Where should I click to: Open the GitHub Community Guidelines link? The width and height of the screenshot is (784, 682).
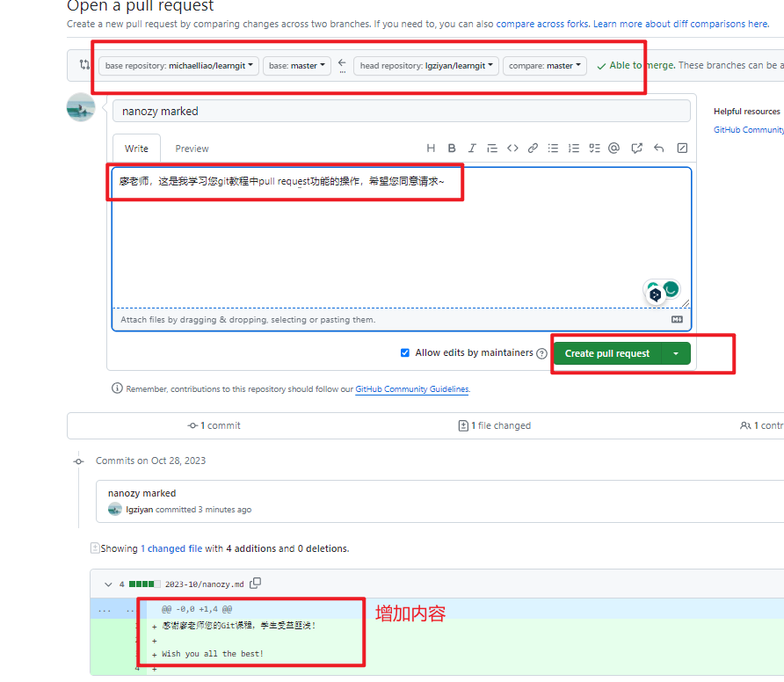412,389
